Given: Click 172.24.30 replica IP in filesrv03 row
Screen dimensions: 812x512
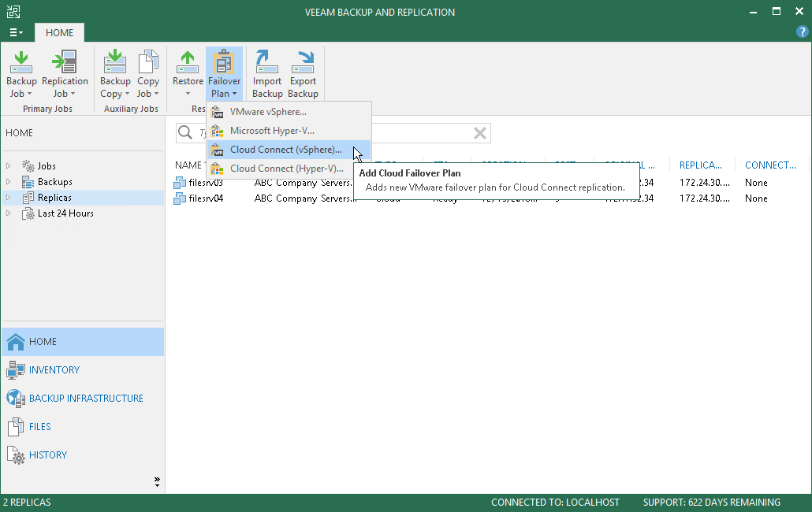Looking at the screenshot, I should (704, 183).
